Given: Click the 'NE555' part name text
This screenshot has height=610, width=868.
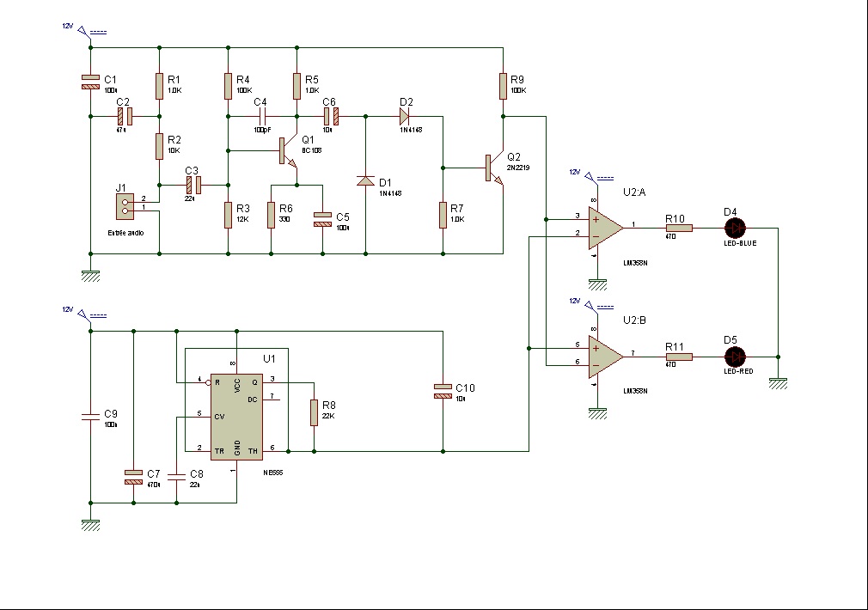Looking at the screenshot, I should tap(273, 473).
